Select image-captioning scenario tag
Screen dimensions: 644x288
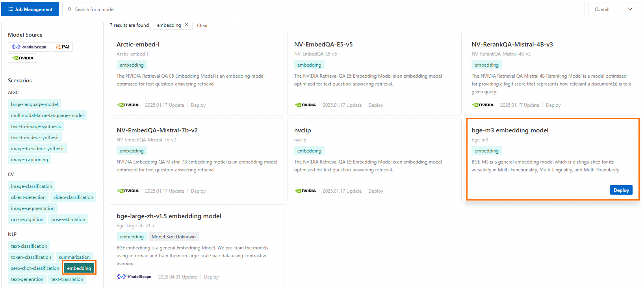tap(30, 160)
